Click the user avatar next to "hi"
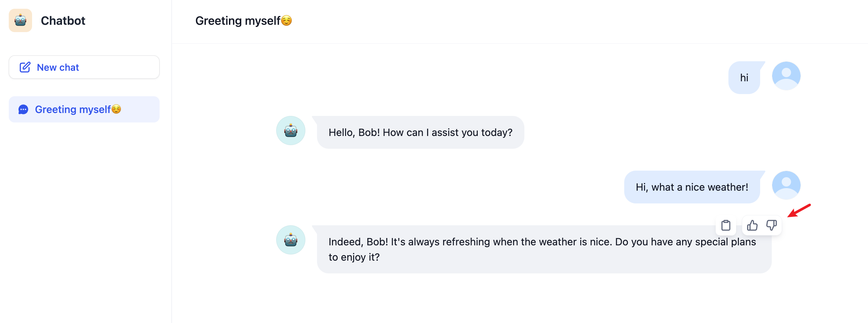868x323 pixels. (x=786, y=76)
